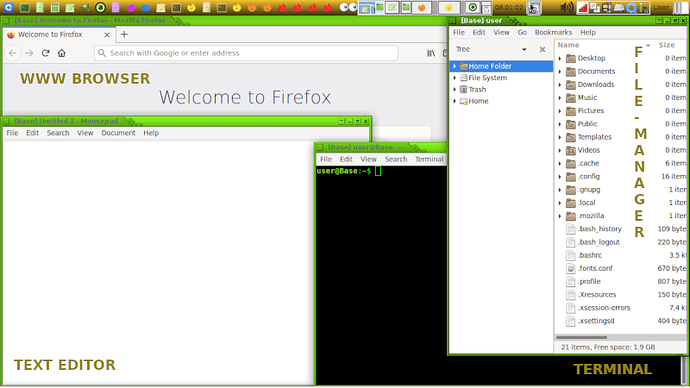Image resolution: width=690 pixels, height=388 pixels.
Task: Select the Welcome to Firefox tab
Action: 59,34
